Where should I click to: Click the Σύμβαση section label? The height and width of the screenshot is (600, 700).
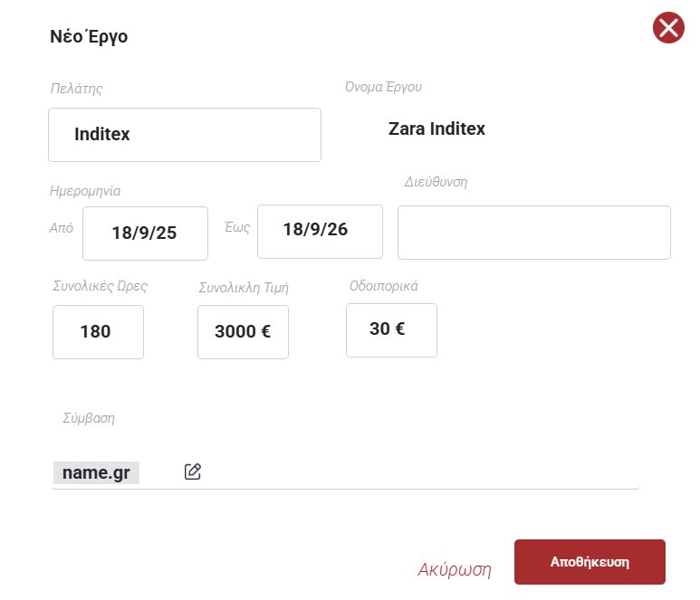coord(89,418)
